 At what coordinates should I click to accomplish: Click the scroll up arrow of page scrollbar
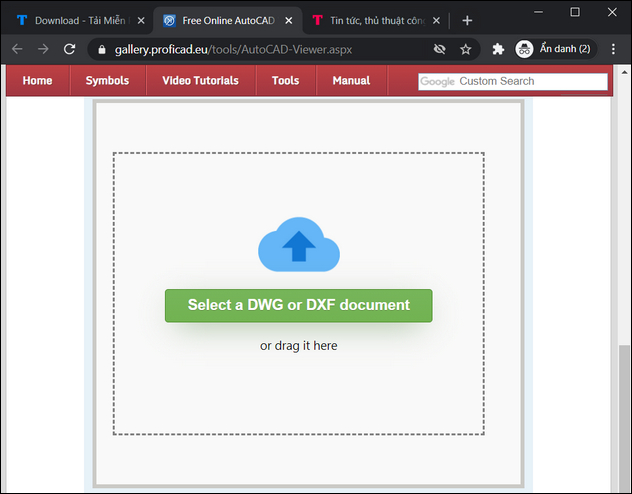624,73
